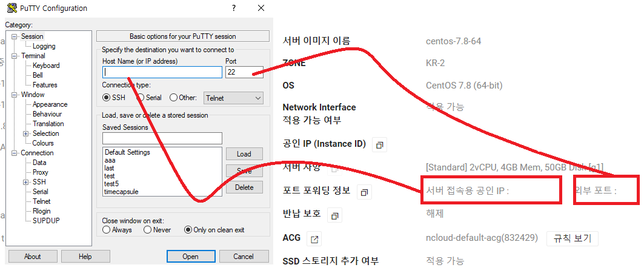Click the Delete button

[244, 187]
